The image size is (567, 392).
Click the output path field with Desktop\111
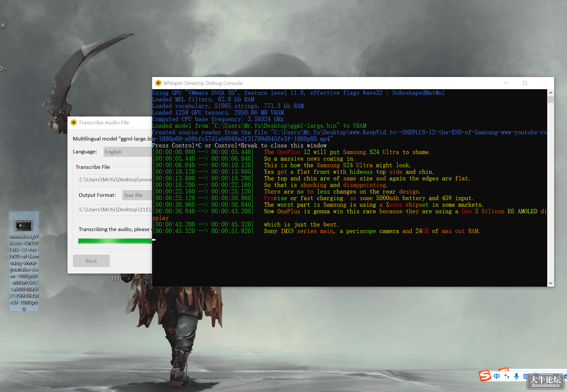pyautogui.click(x=115, y=210)
